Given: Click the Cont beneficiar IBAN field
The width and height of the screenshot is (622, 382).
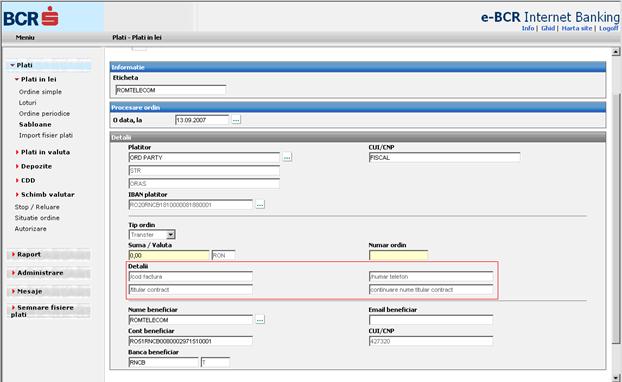Looking at the screenshot, I should [x=190, y=341].
